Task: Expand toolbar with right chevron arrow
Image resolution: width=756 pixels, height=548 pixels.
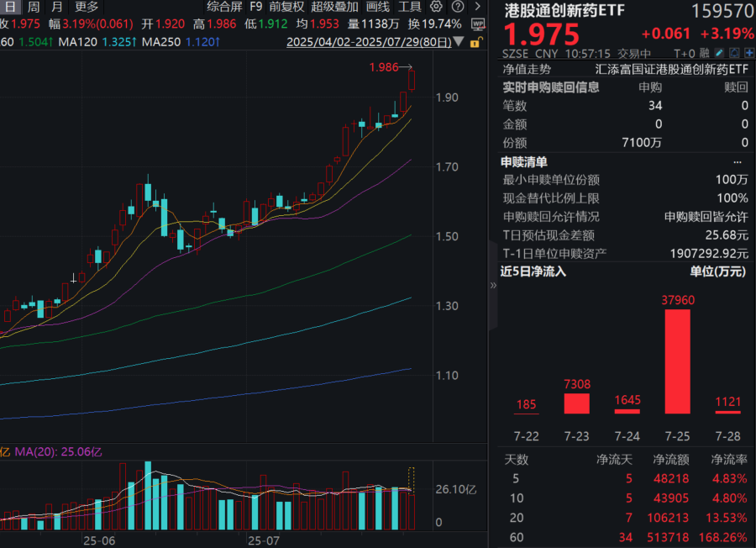Action: (x=476, y=7)
